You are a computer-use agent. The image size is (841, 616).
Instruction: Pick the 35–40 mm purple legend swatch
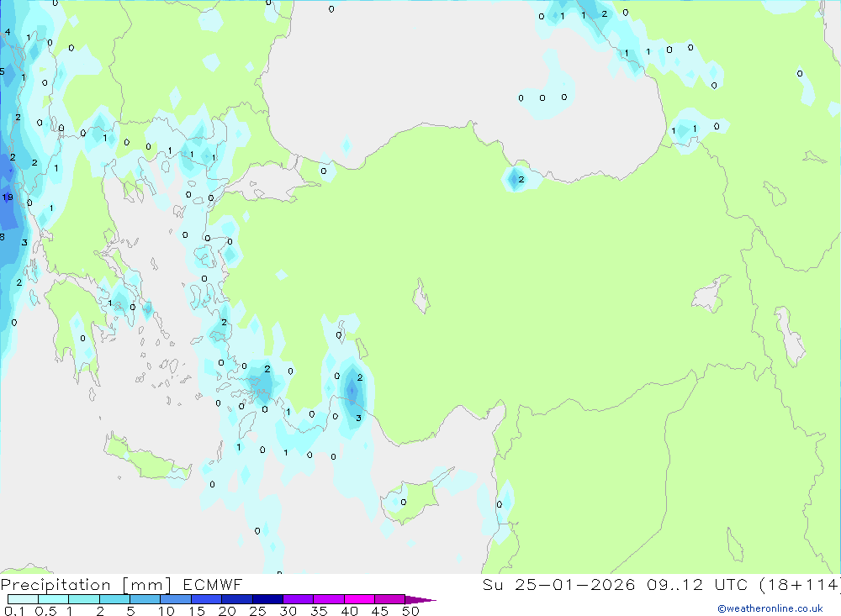click(329, 599)
